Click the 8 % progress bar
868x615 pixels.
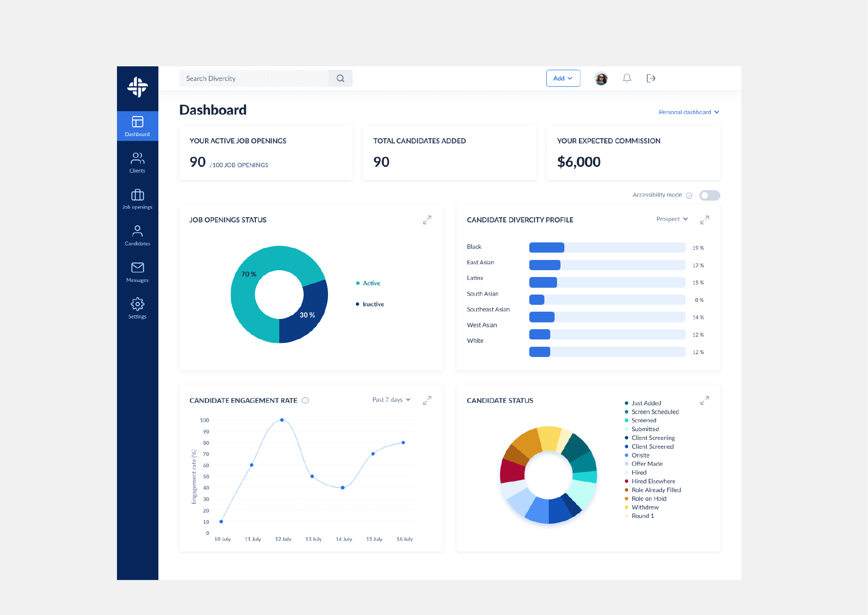(607, 300)
